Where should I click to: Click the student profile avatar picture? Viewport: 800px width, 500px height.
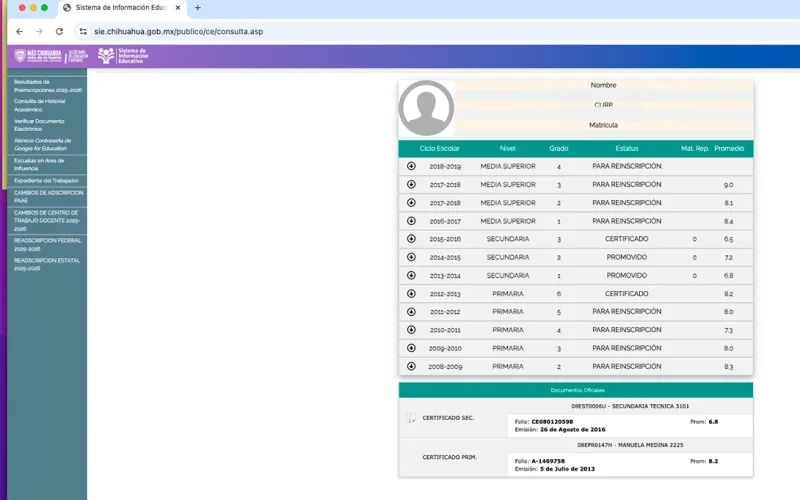click(426, 108)
